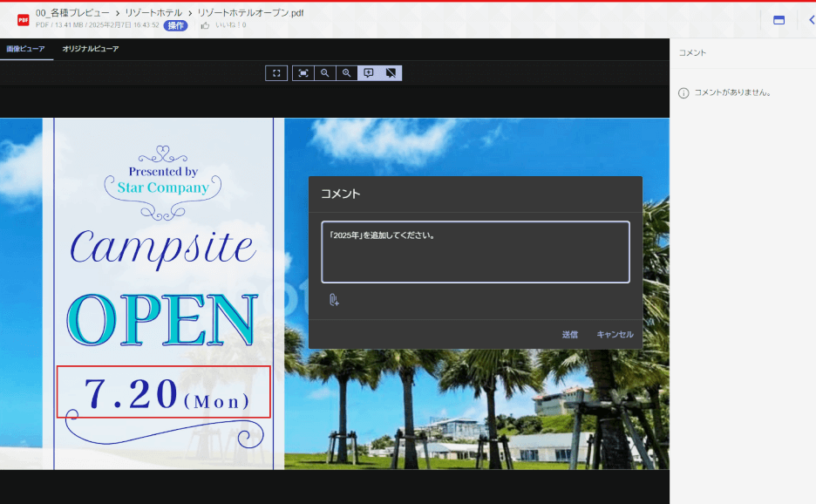This screenshot has width=816, height=504.
Task: Click the paperclip attach file icon
Action: [x=333, y=300]
